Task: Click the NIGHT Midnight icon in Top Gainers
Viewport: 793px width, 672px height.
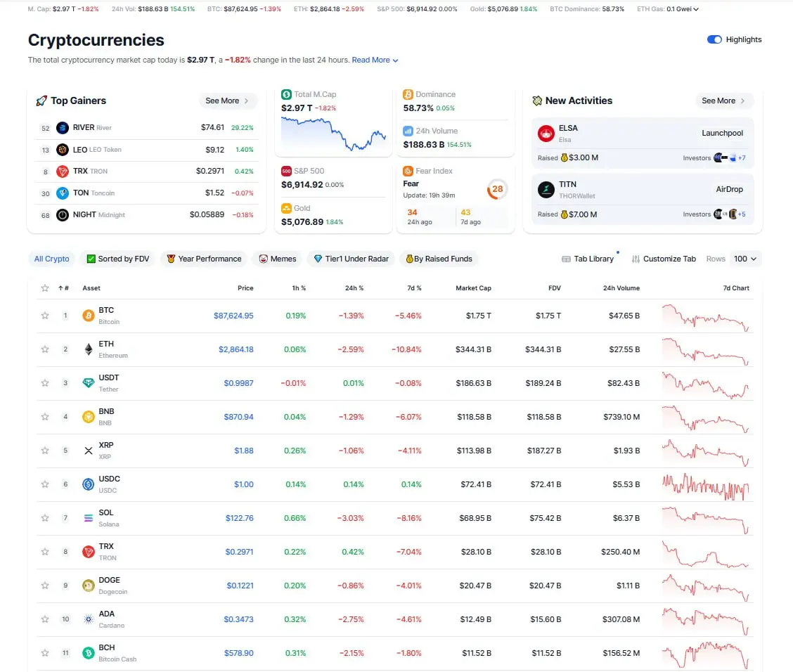Action: (62, 215)
